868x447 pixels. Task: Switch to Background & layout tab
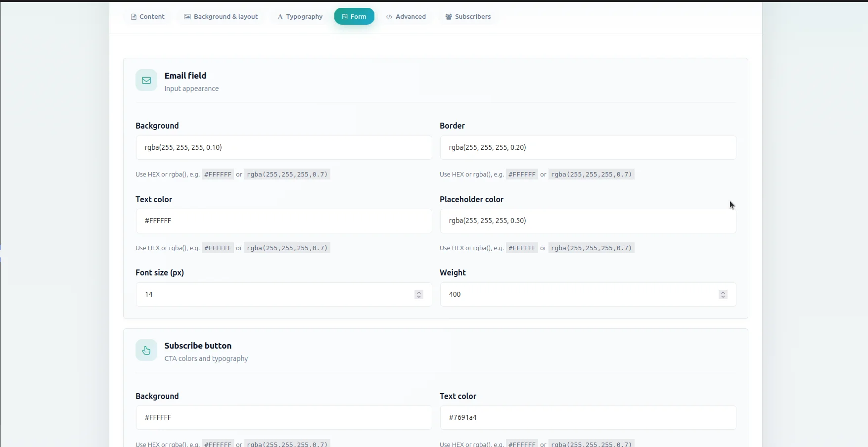click(221, 16)
